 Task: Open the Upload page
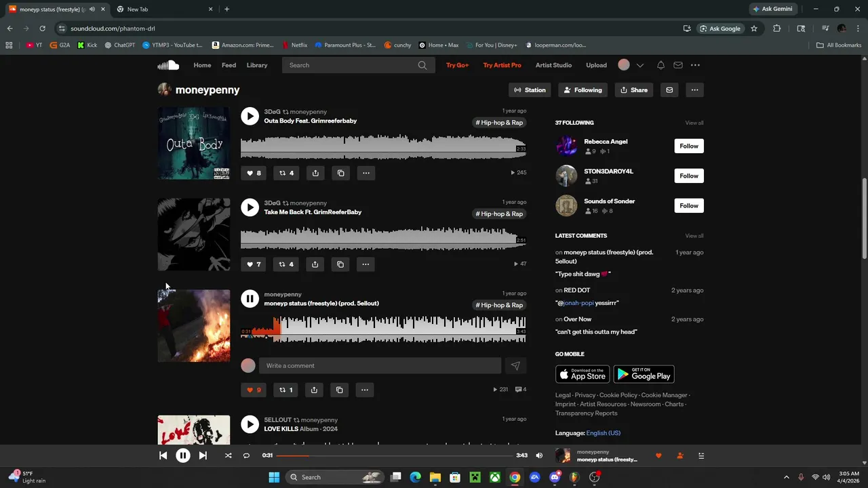point(596,65)
